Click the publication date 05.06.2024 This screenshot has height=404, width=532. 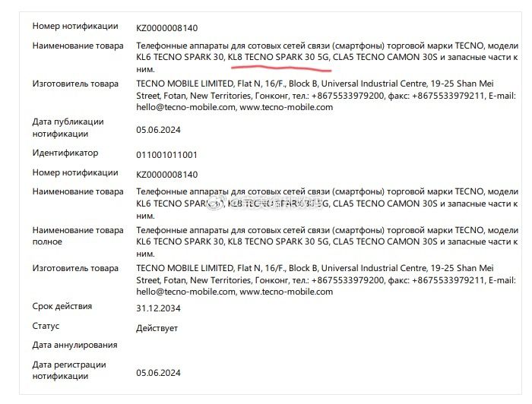point(158,130)
